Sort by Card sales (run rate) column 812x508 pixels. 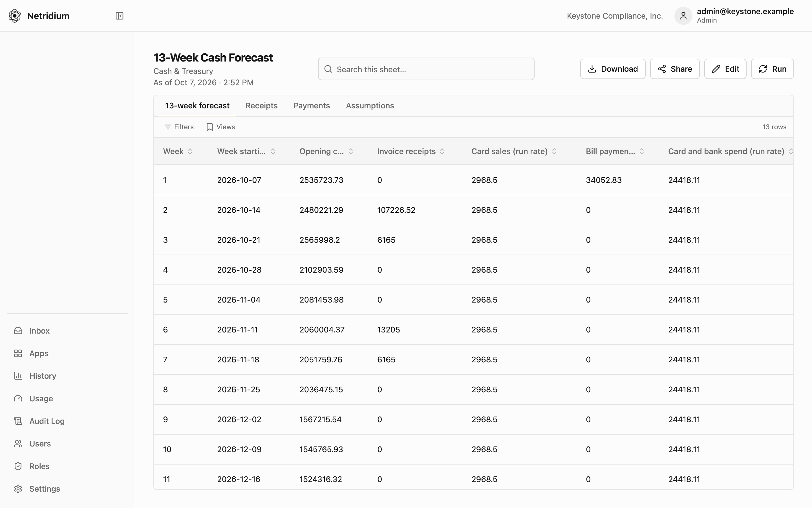coord(554,151)
